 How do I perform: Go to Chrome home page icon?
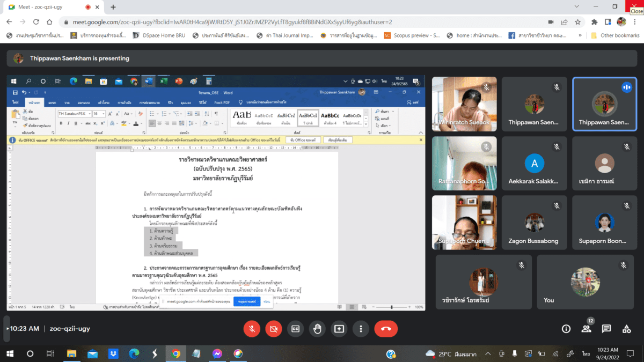(x=49, y=22)
